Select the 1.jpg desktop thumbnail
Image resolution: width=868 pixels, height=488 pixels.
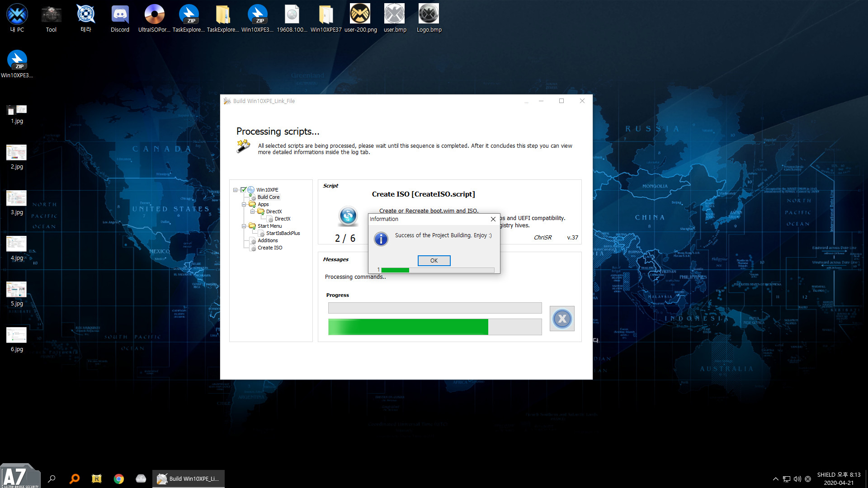(x=17, y=114)
